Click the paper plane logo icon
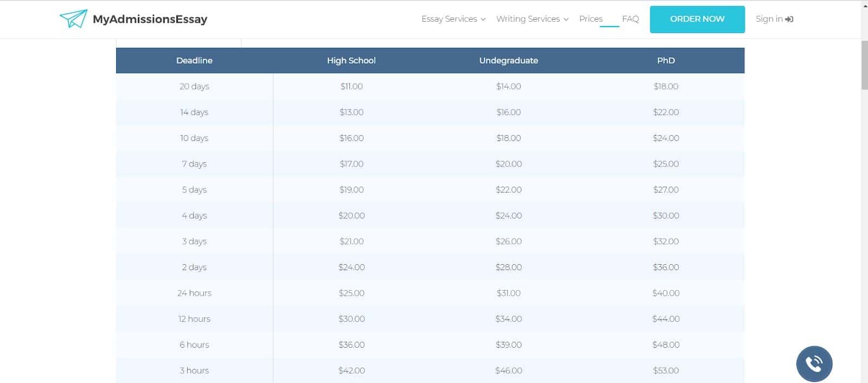The image size is (868, 383). tap(73, 19)
